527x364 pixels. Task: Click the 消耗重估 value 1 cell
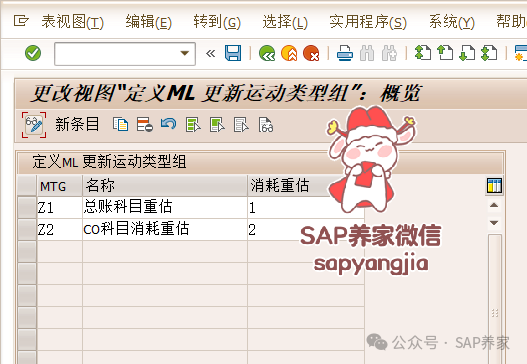coord(306,208)
